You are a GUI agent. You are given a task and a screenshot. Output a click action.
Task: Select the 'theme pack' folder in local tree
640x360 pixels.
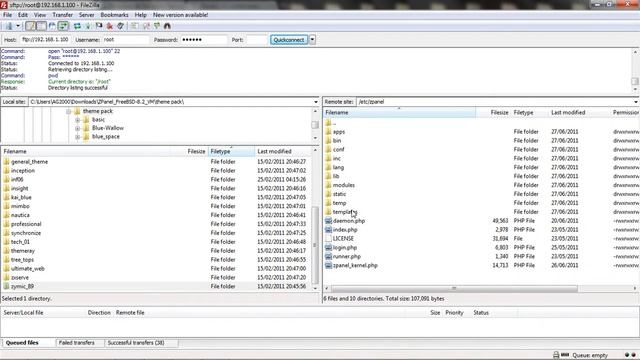click(98, 111)
